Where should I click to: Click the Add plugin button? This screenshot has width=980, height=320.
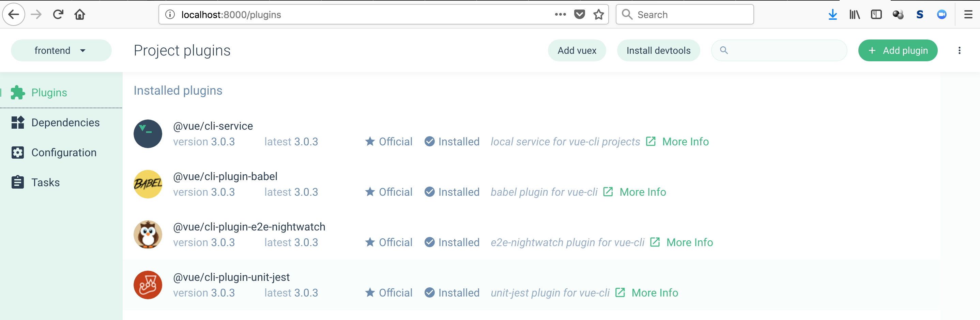coord(898,50)
